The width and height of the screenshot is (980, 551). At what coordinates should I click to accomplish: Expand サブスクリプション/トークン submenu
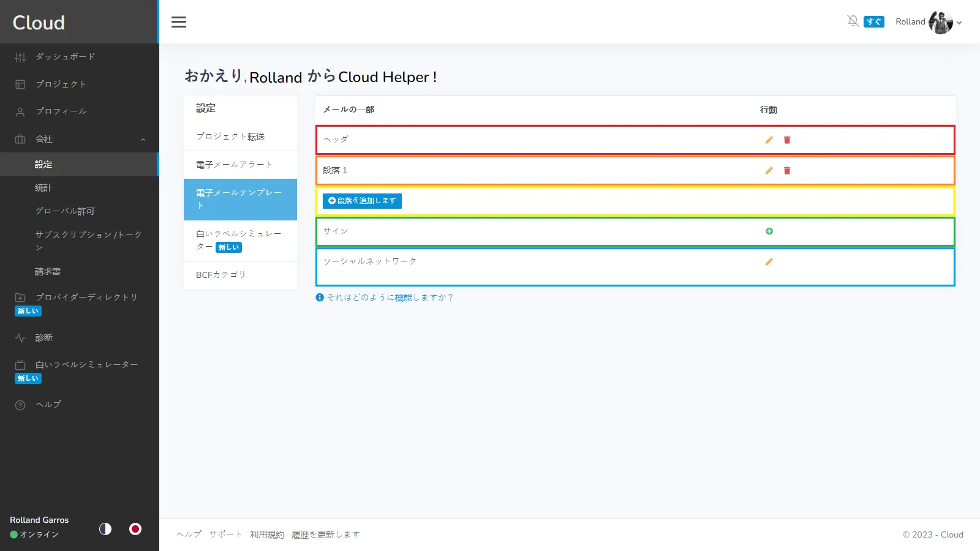(x=88, y=241)
